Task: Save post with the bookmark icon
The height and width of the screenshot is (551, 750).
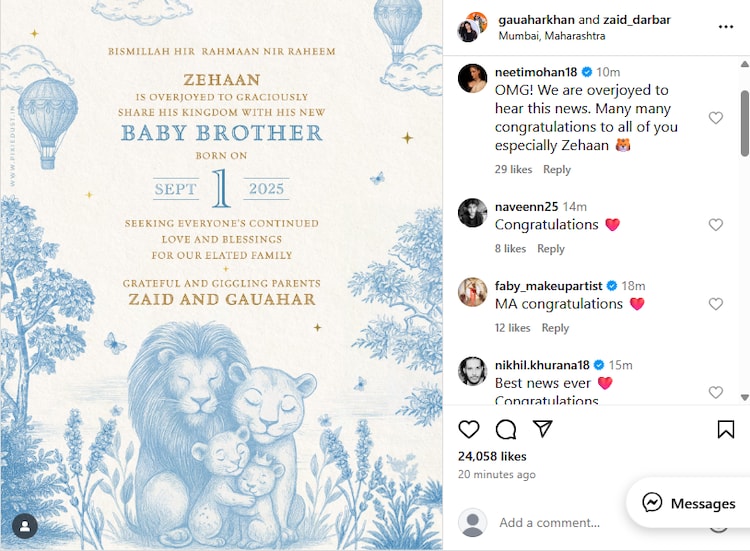Action: 726,429
